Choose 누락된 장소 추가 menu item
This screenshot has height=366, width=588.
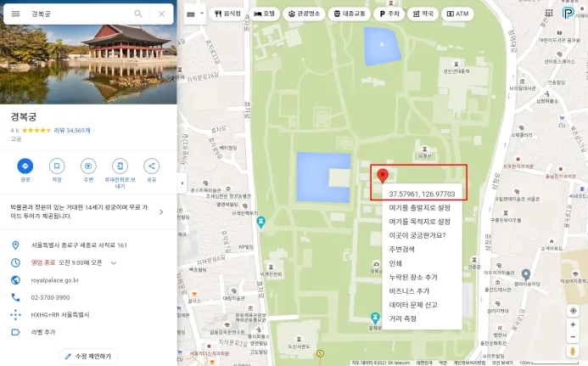pyautogui.click(x=422, y=277)
